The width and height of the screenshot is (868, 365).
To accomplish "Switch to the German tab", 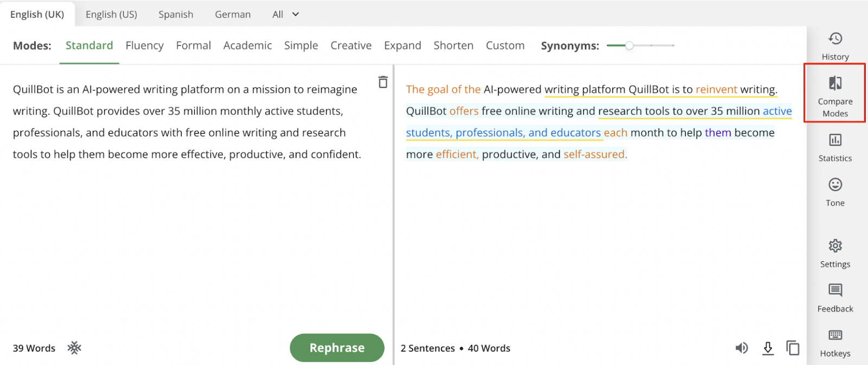I will tap(233, 14).
